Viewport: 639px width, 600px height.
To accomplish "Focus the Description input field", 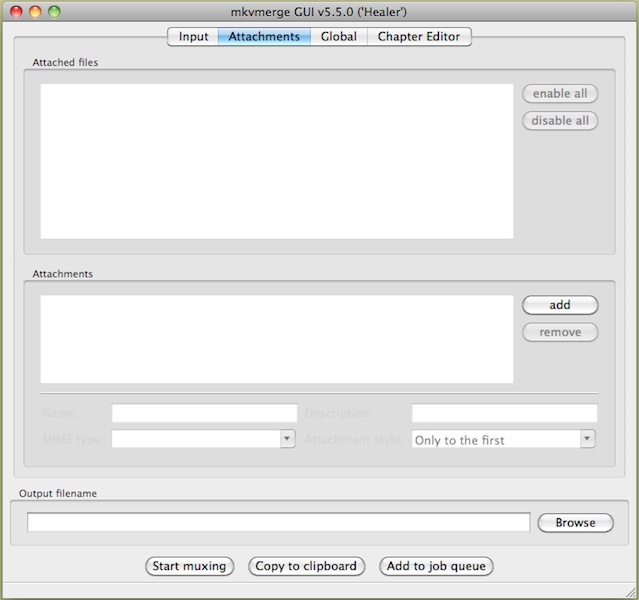I will point(504,413).
